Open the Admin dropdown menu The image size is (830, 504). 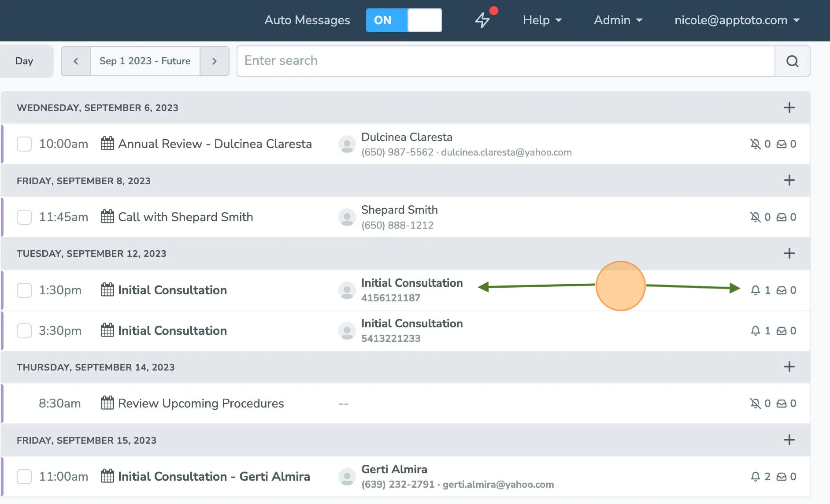(x=617, y=20)
